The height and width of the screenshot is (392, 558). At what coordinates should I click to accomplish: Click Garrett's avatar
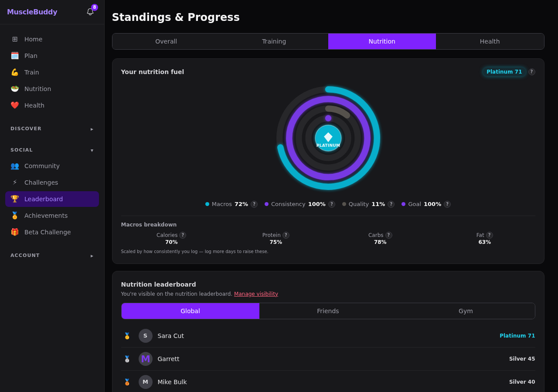click(146, 359)
